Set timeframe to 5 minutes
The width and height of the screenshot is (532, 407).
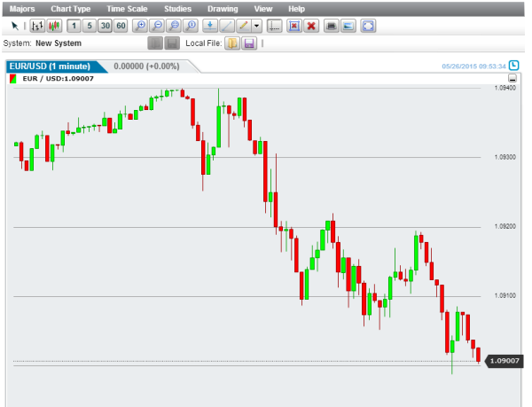point(90,26)
